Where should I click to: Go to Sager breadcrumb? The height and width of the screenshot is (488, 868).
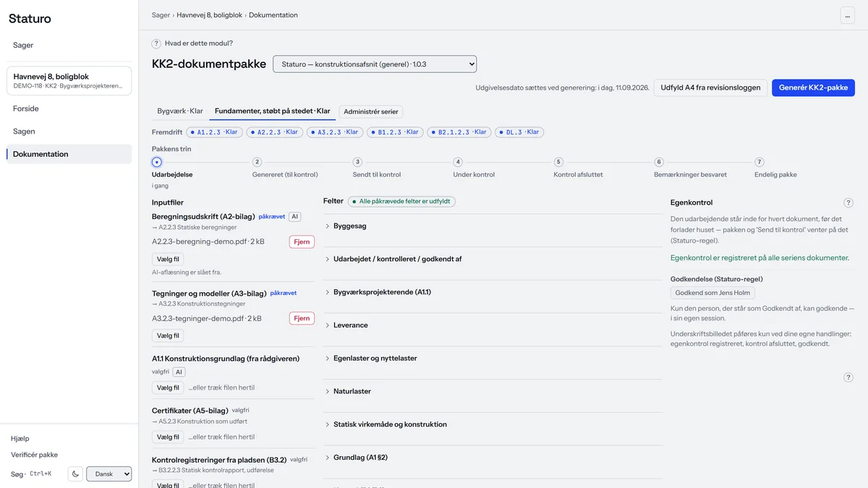click(161, 15)
